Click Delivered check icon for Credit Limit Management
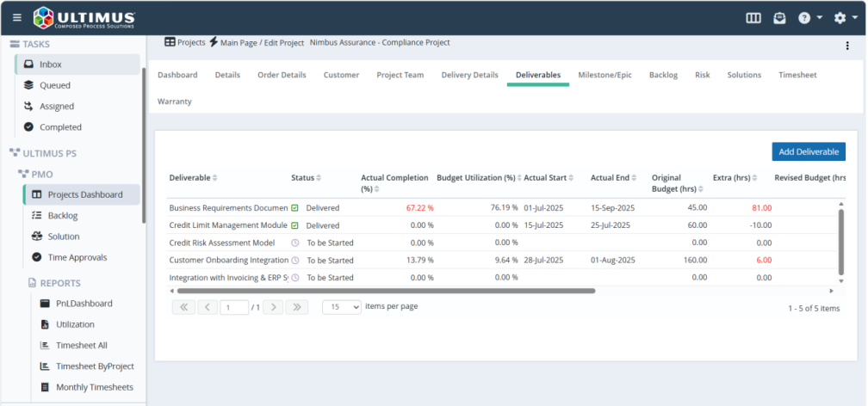The width and height of the screenshot is (868, 406). pos(295,225)
